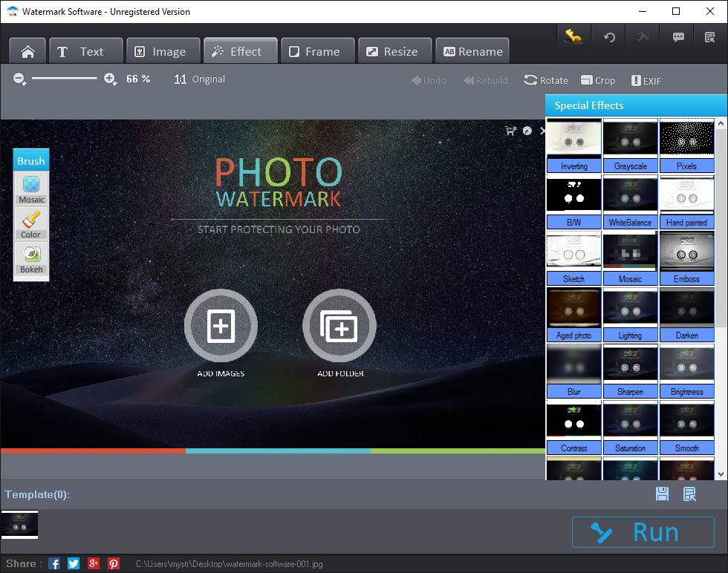Click the zoom out magnifier icon
728x573 pixels.
20,79
